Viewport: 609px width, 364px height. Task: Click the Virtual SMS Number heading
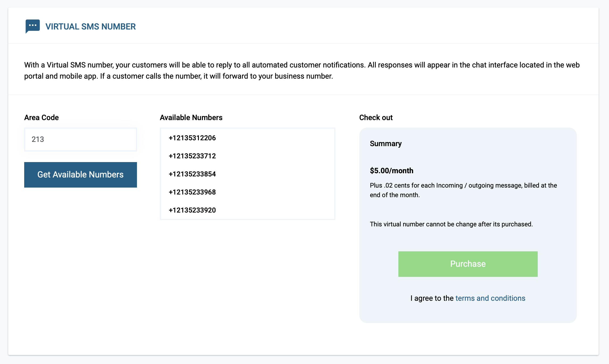pyautogui.click(x=90, y=27)
